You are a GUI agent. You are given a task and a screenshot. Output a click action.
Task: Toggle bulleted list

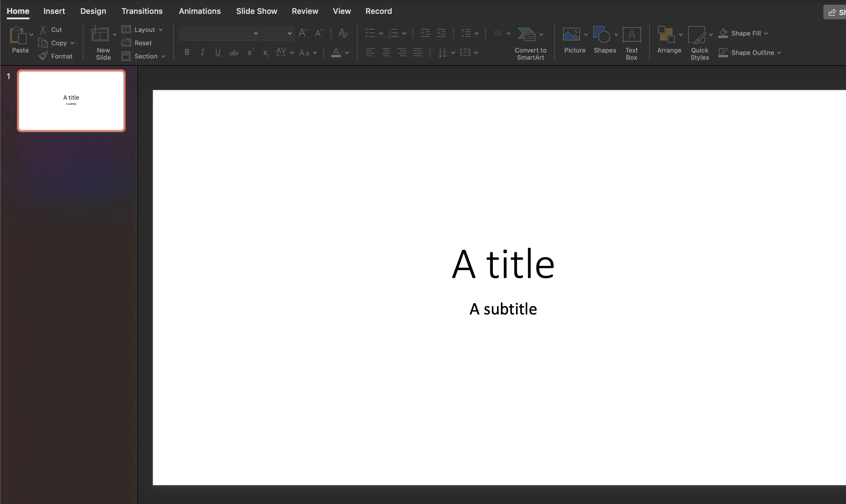(x=370, y=33)
